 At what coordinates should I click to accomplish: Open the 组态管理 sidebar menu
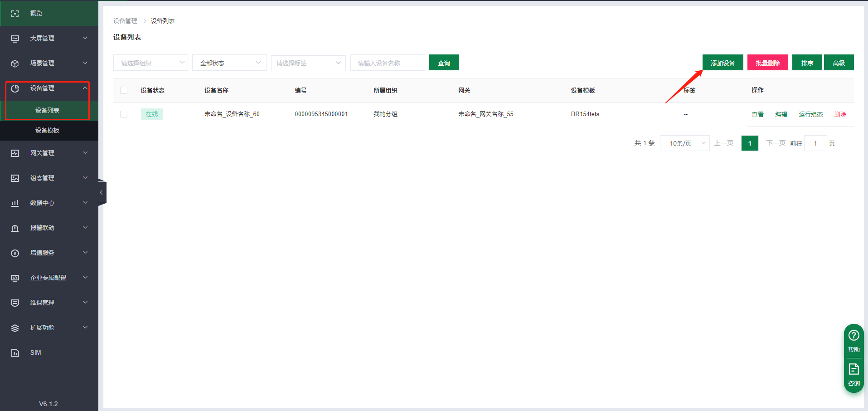tap(42, 178)
